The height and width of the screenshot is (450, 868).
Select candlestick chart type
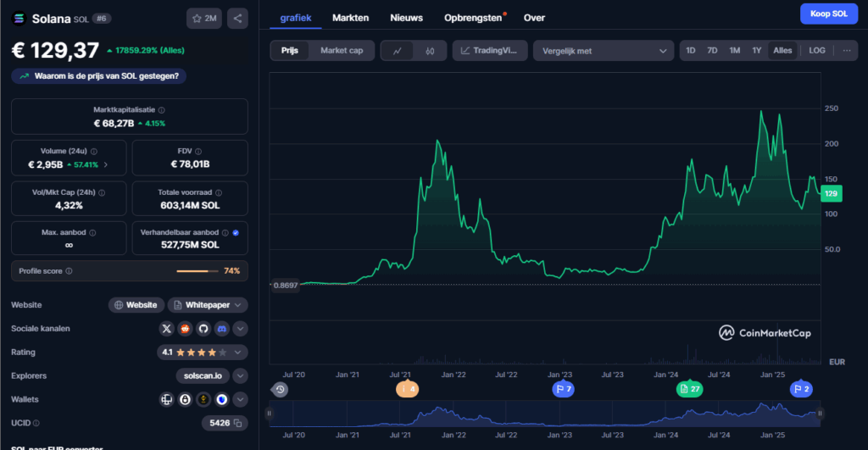point(430,51)
